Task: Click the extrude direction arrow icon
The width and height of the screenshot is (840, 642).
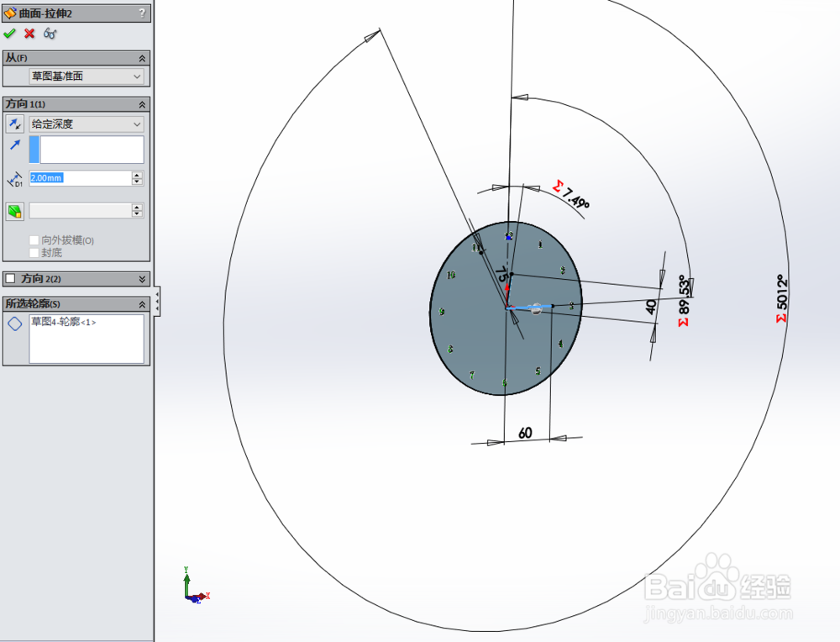Action: point(15,145)
